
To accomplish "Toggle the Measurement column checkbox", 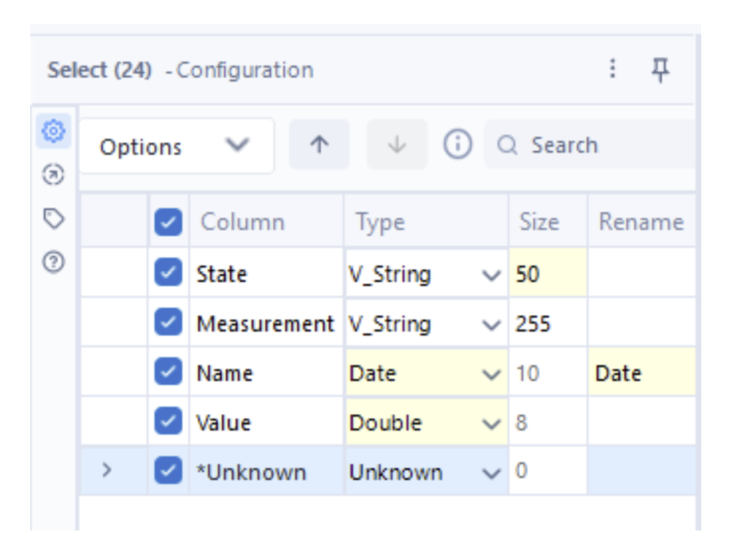I will pyautogui.click(x=168, y=323).
